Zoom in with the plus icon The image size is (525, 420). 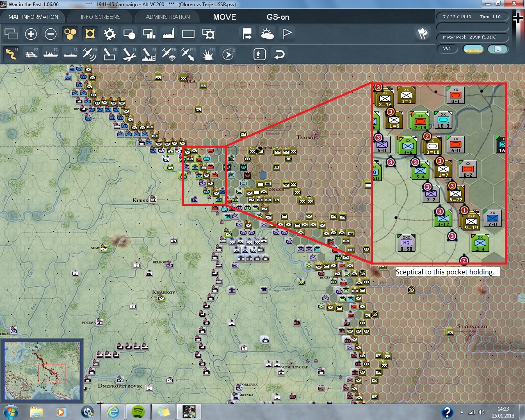[31, 34]
